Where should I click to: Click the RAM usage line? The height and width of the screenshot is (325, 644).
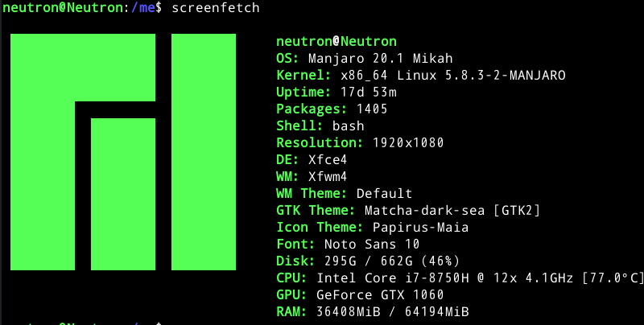[x=372, y=311]
